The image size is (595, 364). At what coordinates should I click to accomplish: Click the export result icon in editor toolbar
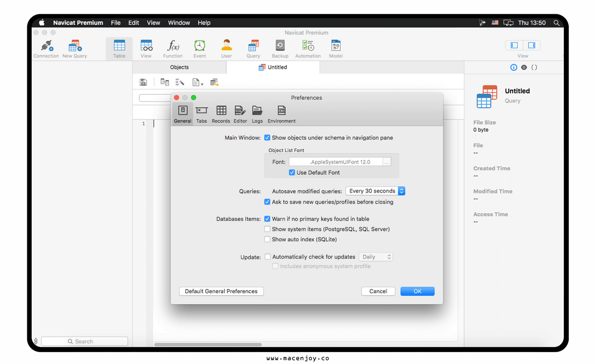pos(215,82)
